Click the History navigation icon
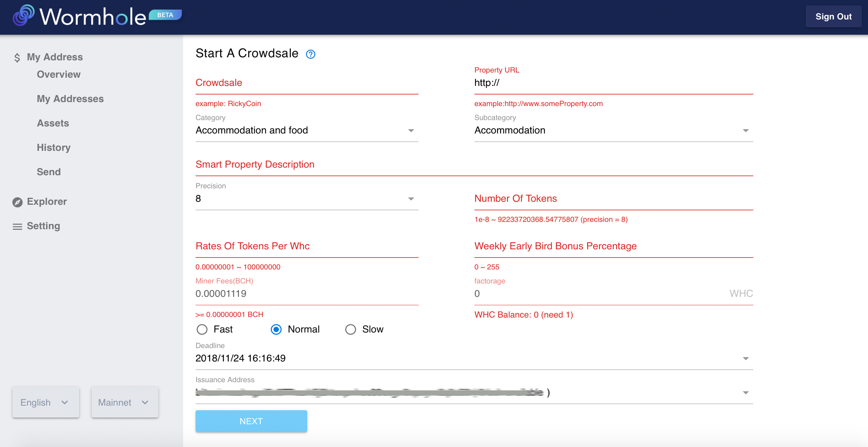The image size is (868, 447). pyautogui.click(x=54, y=147)
